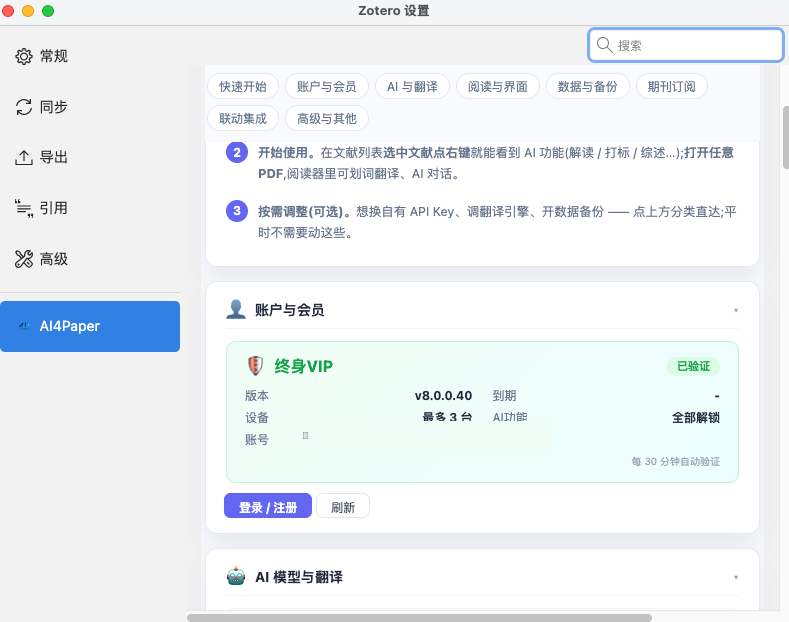This screenshot has height=622, width=789.
Task: Click the 设备 label in VIP card
Action: pyautogui.click(x=257, y=417)
